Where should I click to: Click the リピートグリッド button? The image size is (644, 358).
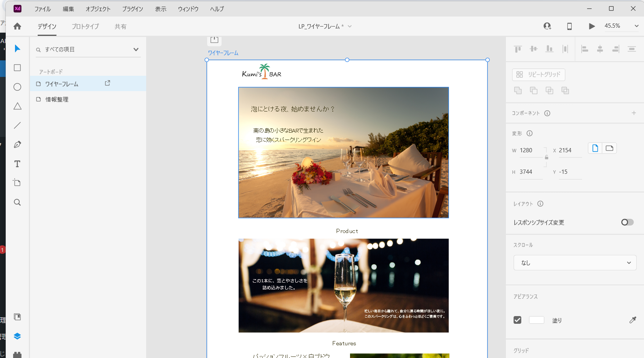(539, 75)
